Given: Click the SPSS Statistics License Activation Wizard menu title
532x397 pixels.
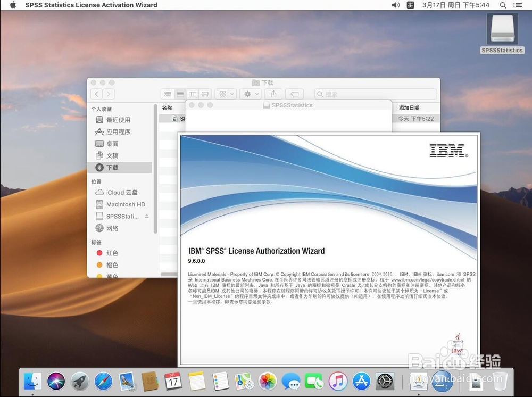Looking at the screenshot, I should coord(91,5).
